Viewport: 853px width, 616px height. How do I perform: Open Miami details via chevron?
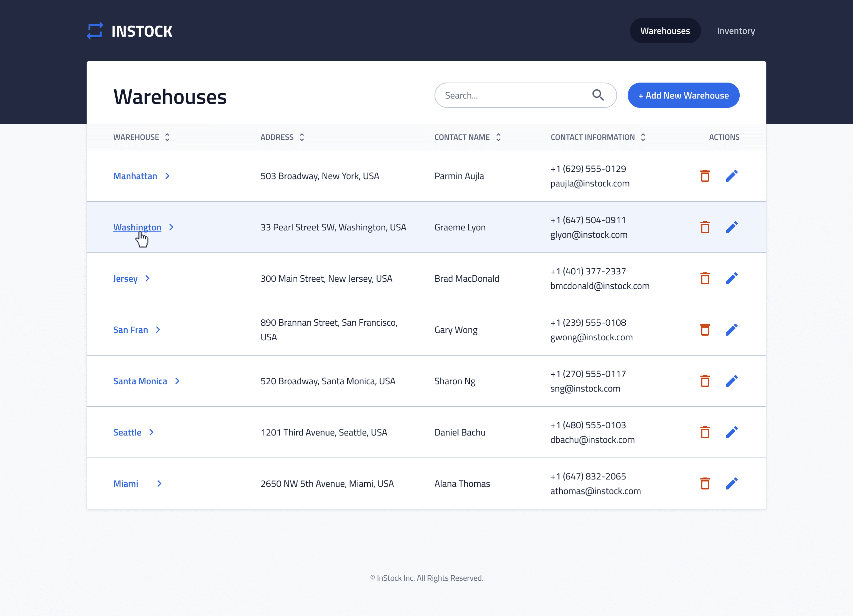[x=160, y=484]
